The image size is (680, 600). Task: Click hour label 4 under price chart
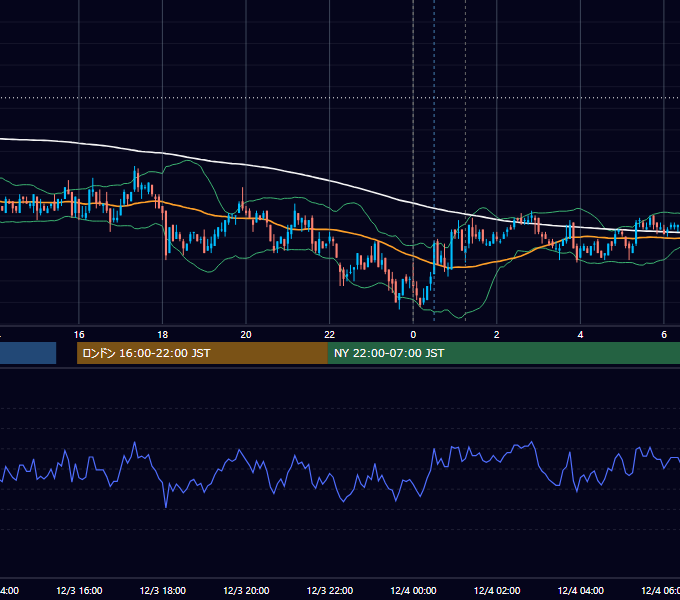click(x=580, y=335)
